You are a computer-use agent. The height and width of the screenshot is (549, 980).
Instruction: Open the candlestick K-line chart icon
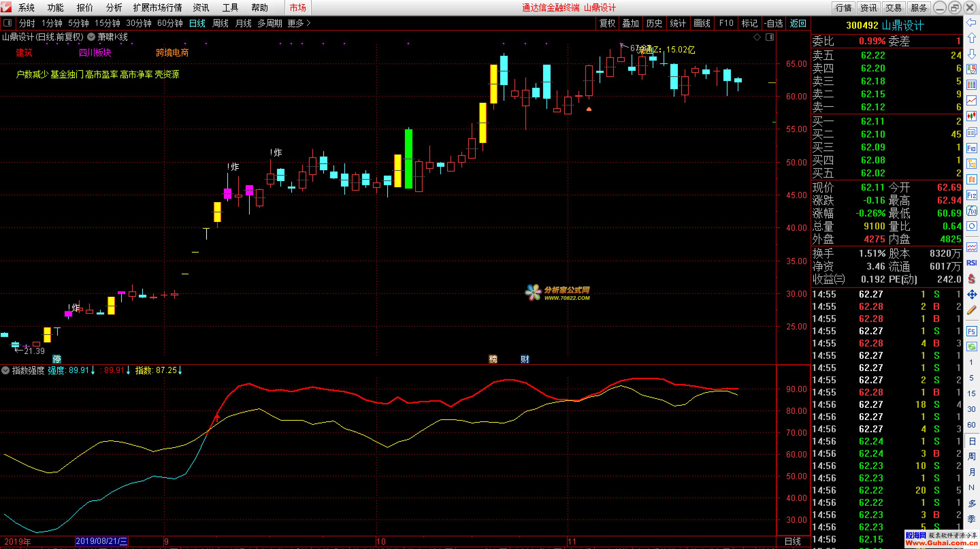(971, 116)
